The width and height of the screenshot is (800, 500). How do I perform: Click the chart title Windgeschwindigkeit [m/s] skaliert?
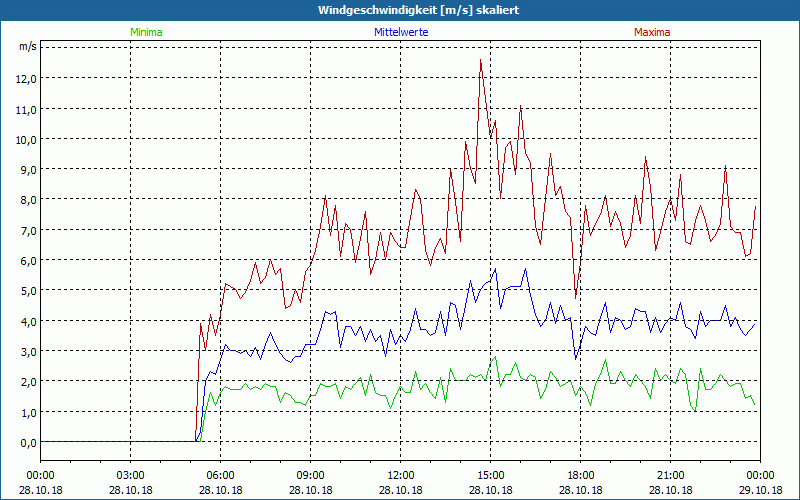pyautogui.click(x=418, y=10)
